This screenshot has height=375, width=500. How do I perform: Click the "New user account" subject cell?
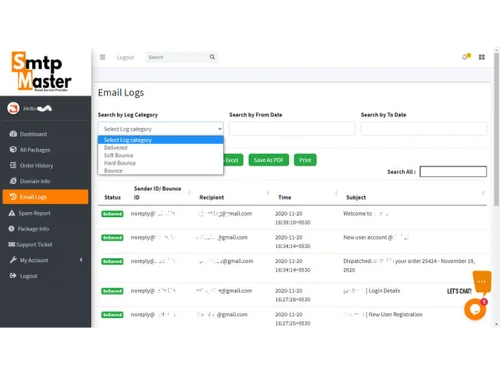376,237
